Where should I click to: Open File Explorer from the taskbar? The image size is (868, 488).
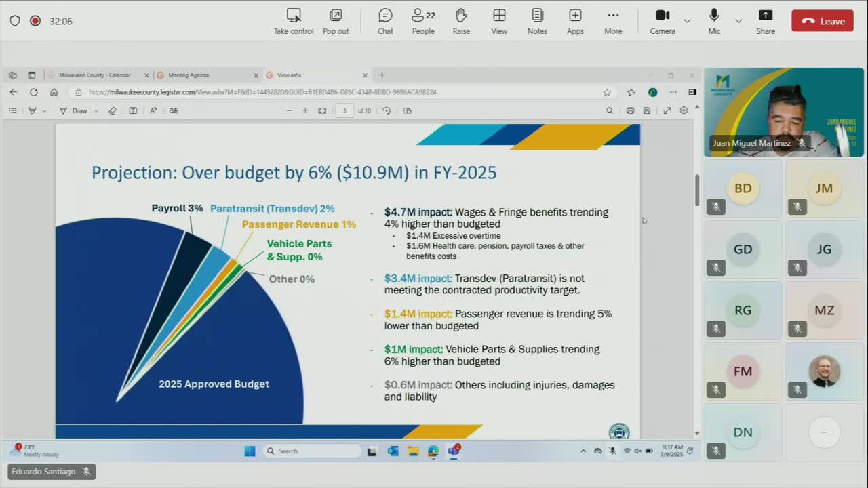coord(413,451)
